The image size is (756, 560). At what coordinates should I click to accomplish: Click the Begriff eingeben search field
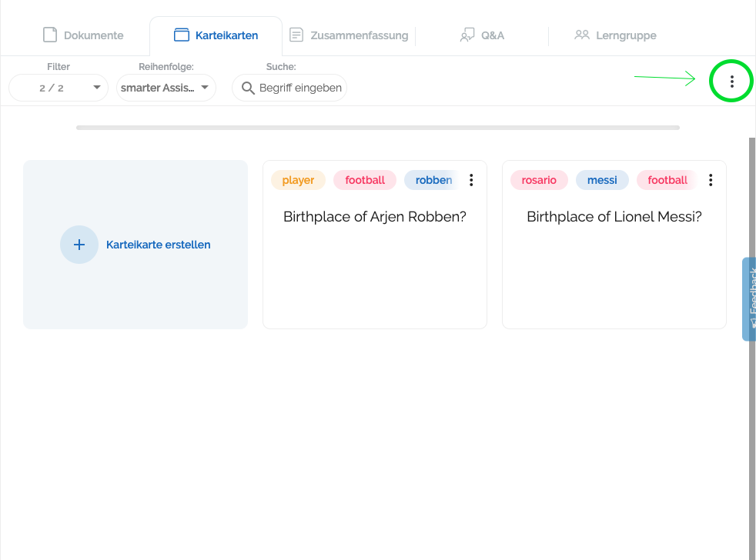coord(300,88)
